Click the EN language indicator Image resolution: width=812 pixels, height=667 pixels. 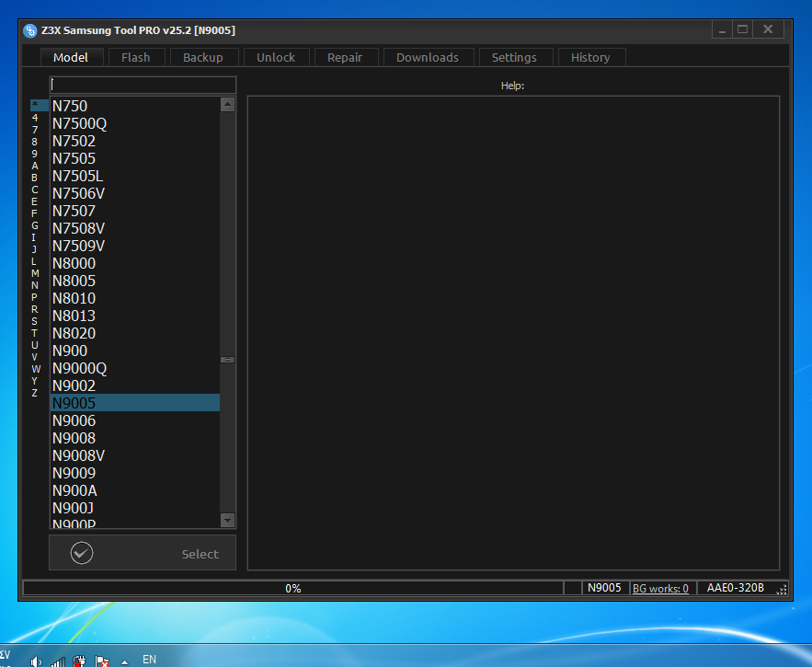(x=149, y=660)
